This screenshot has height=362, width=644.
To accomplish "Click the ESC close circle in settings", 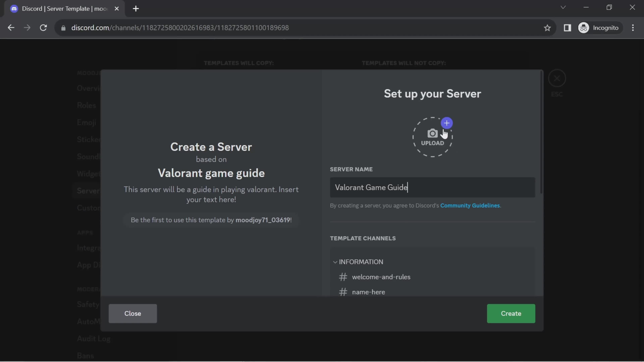I will (x=557, y=78).
